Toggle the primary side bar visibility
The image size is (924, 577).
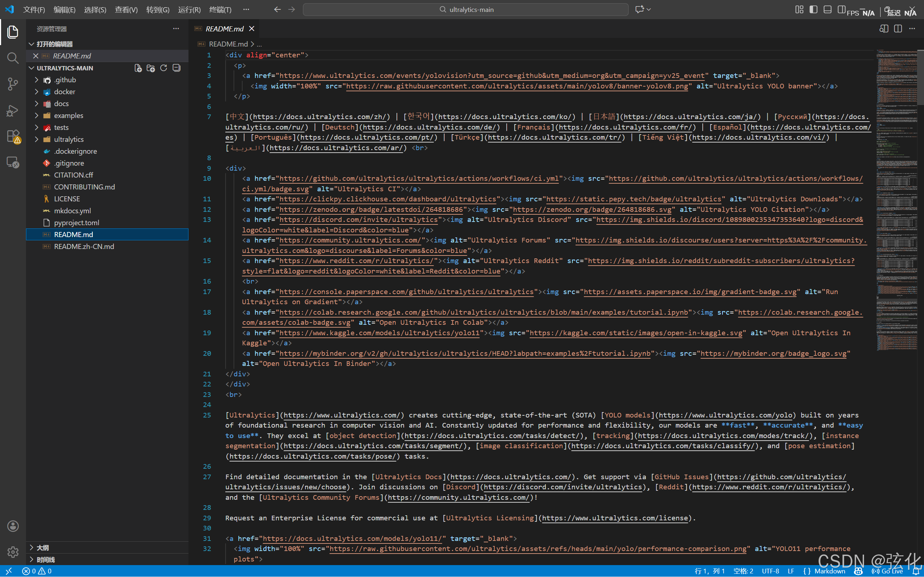[813, 9]
